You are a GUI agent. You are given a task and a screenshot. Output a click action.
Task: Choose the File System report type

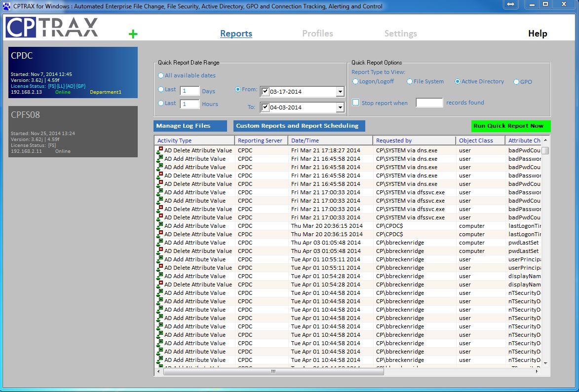410,82
